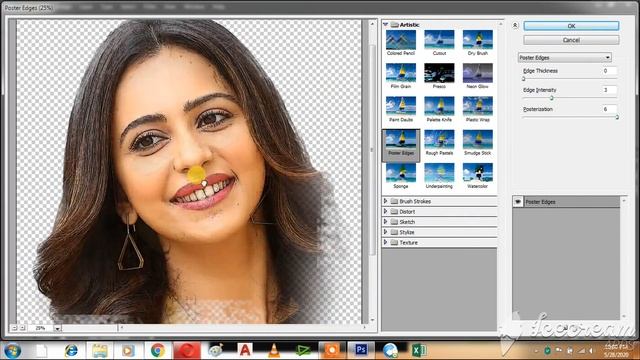This screenshot has width=640, height=360.
Task: Select the Smudge Stick filter thumbnail
Action: coord(478,140)
